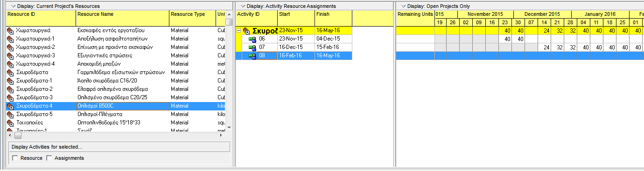
Task: Click the material icon of Χωματουργικά-4 row
Action: [10, 64]
